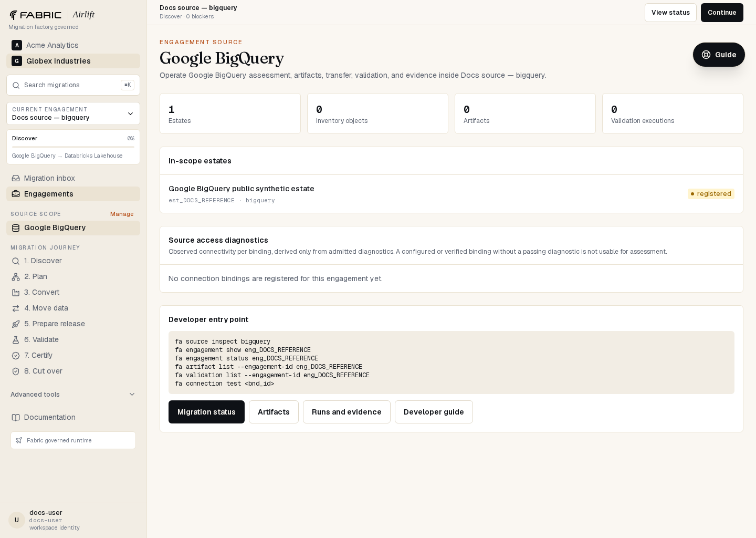Viewport: 756px width, 538px height.
Task: Click the registered status badge
Action: 711,194
